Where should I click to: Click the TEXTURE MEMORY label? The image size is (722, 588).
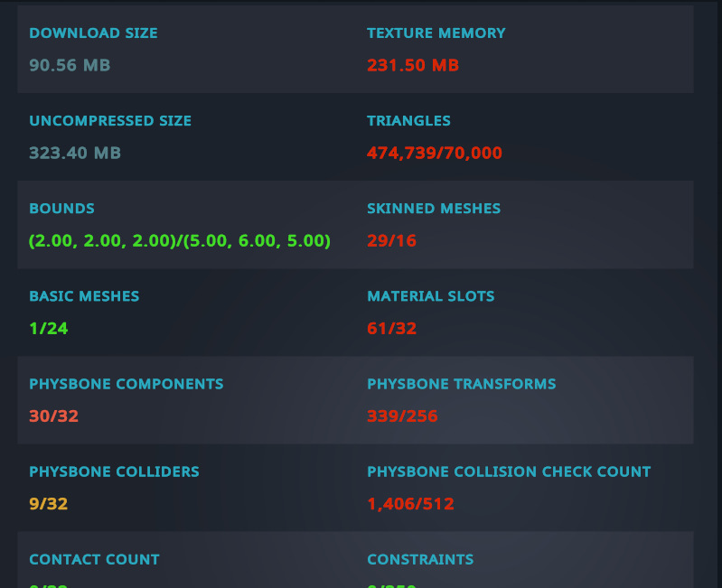pyautogui.click(x=436, y=33)
